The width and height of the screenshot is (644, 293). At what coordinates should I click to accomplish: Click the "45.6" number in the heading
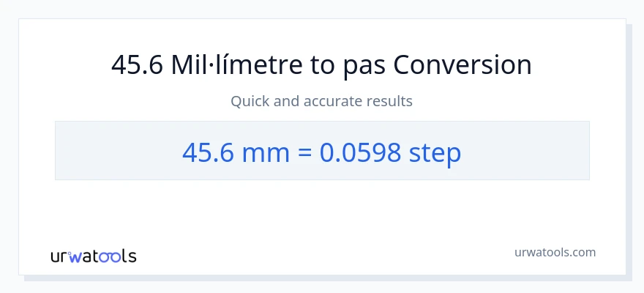137,65
